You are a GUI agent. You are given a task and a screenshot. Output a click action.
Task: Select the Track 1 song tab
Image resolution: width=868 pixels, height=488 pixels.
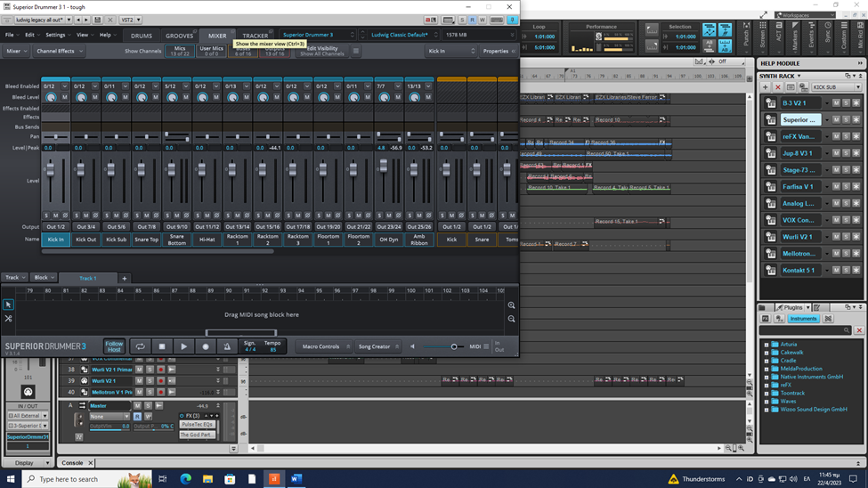pos(88,278)
